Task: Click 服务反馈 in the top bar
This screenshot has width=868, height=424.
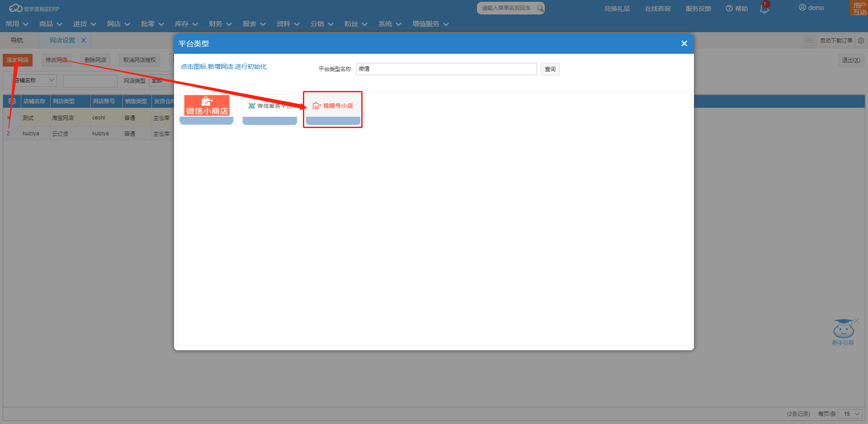Action: tap(698, 9)
